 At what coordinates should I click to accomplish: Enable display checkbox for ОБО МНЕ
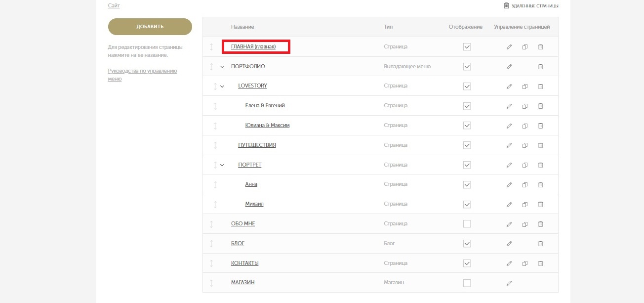click(467, 224)
